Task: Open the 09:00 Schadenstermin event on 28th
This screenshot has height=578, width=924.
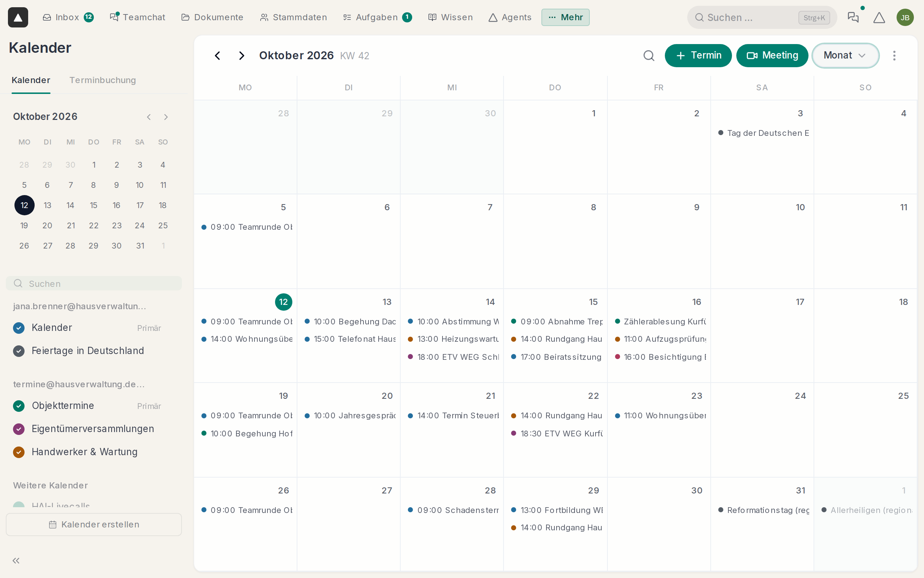Action: pos(453,510)
